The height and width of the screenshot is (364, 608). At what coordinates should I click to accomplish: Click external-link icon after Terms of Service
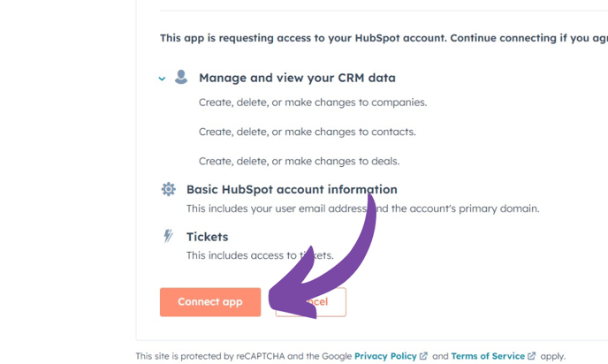pyautogui.click(x=532, y=356)
